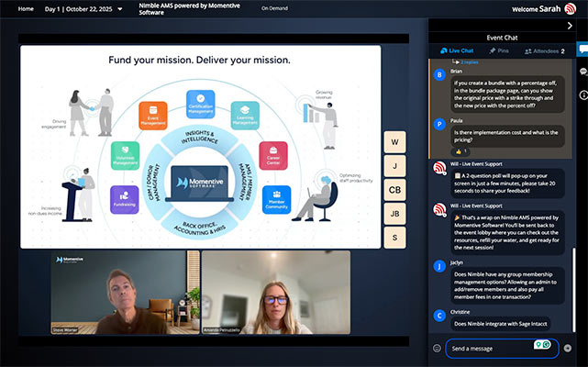The height and width of the screenshot is (367, 588).
Task: Click the Momentive logo in Steve's video
Action: (70, 260)
